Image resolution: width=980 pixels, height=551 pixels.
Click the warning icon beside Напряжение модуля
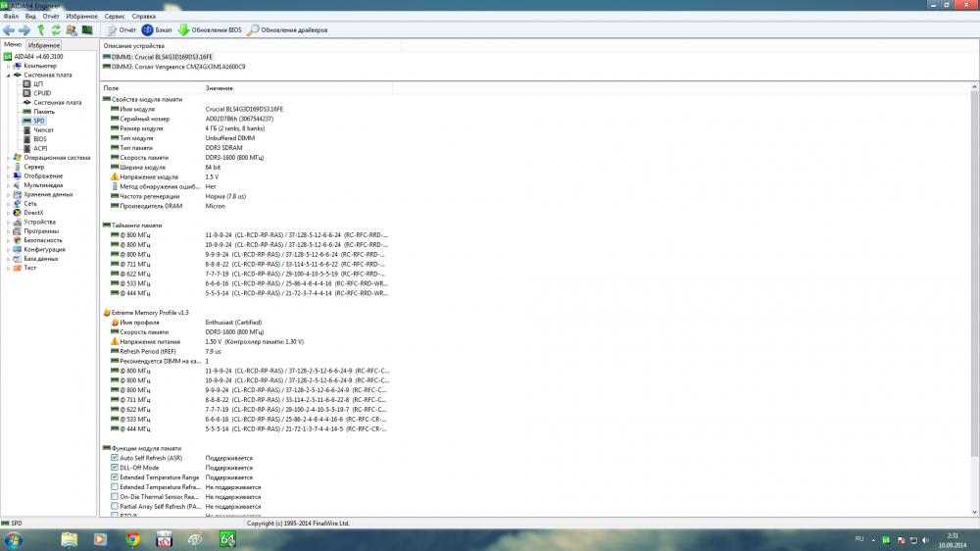pos(115,177)
